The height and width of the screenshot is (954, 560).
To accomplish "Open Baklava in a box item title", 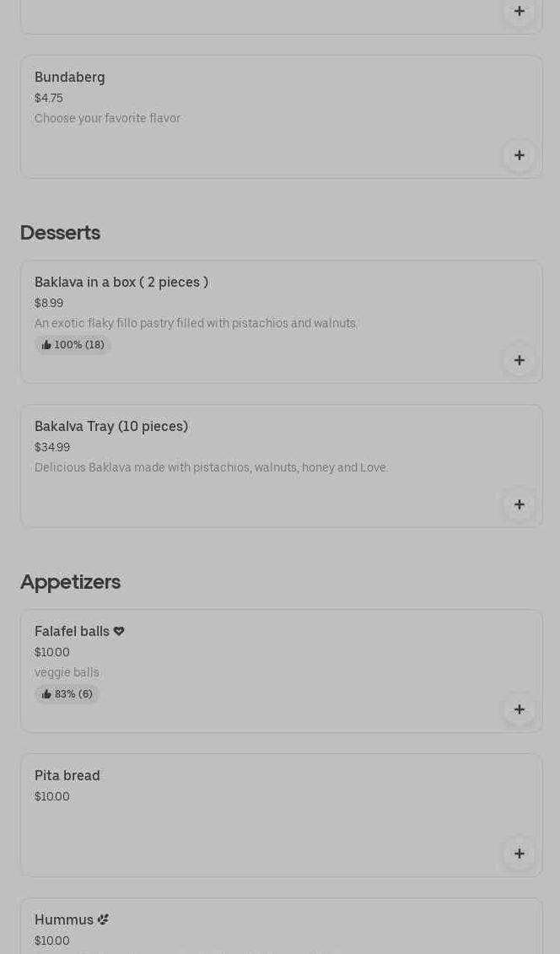I will [x=121, y=283].
